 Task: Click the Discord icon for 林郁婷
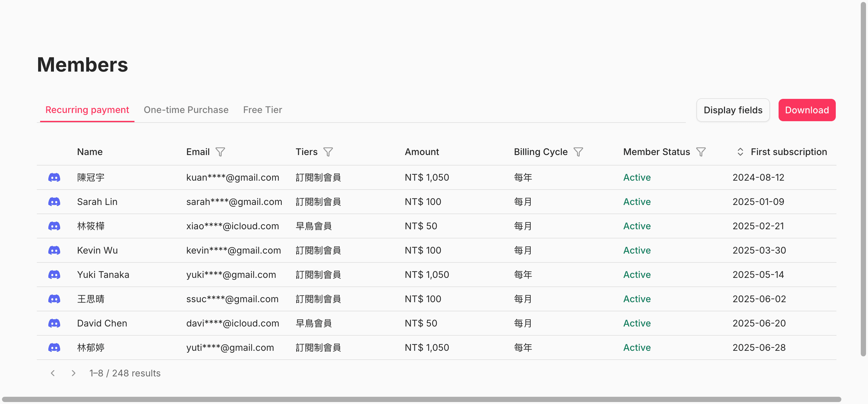(x=54, y=348)
